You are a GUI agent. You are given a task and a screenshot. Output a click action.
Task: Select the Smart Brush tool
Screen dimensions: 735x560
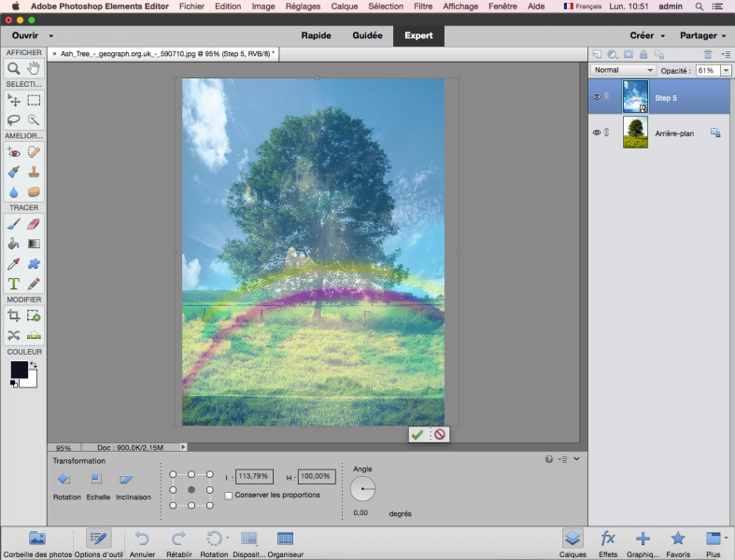point(14,172)
